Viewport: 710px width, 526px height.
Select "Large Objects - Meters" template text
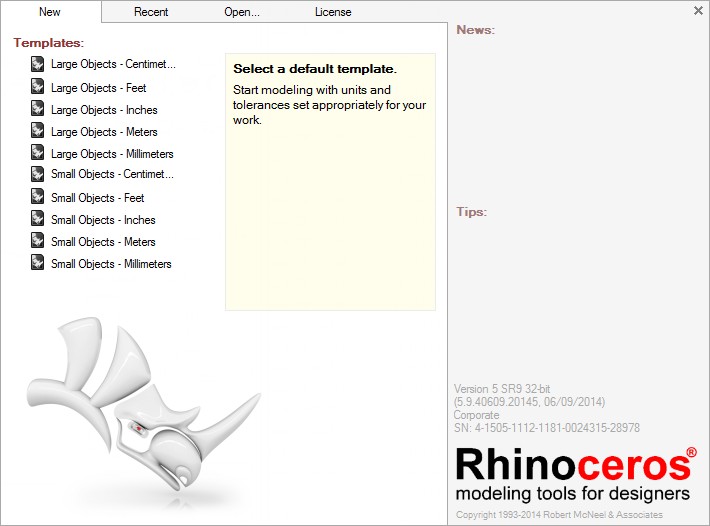pyautogui.click(x=104, y=132)
